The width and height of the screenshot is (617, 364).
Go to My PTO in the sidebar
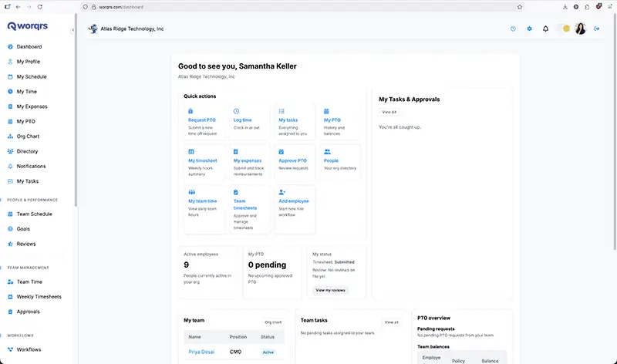tap(25, 122)
